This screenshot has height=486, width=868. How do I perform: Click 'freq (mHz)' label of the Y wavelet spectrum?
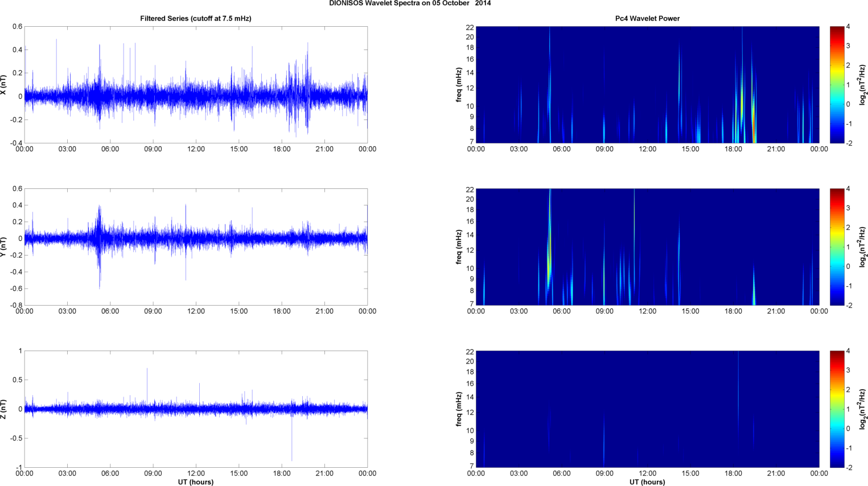pos(459,247)
